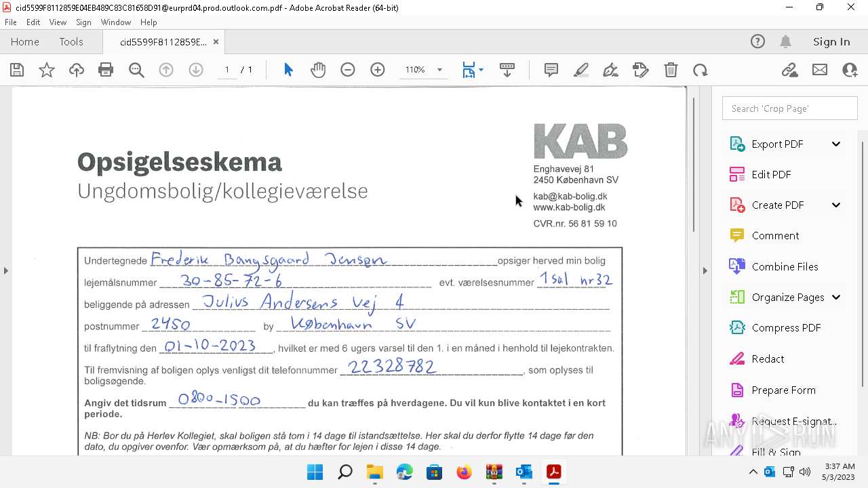The height and width of the screenshot is (488, 868).
Task: Collapse the right tools pane arrow
Action: (705, 270)
